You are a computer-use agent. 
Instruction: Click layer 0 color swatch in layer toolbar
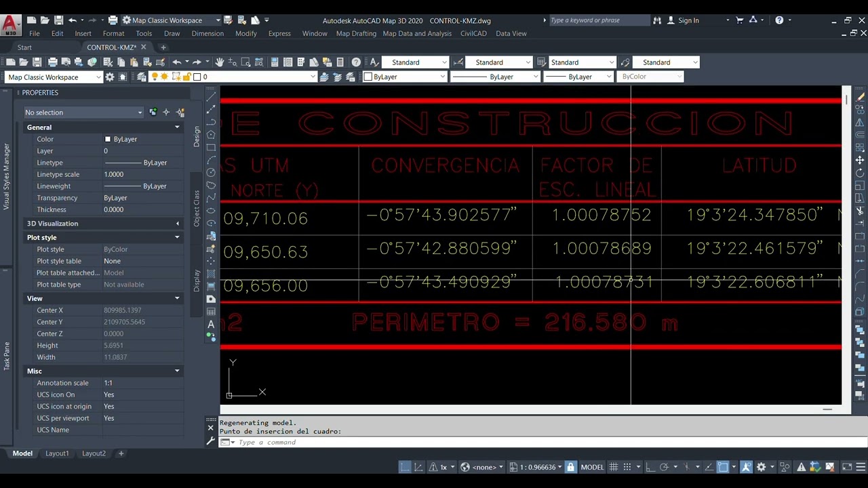pyautogui.click(x=197, y=77)
